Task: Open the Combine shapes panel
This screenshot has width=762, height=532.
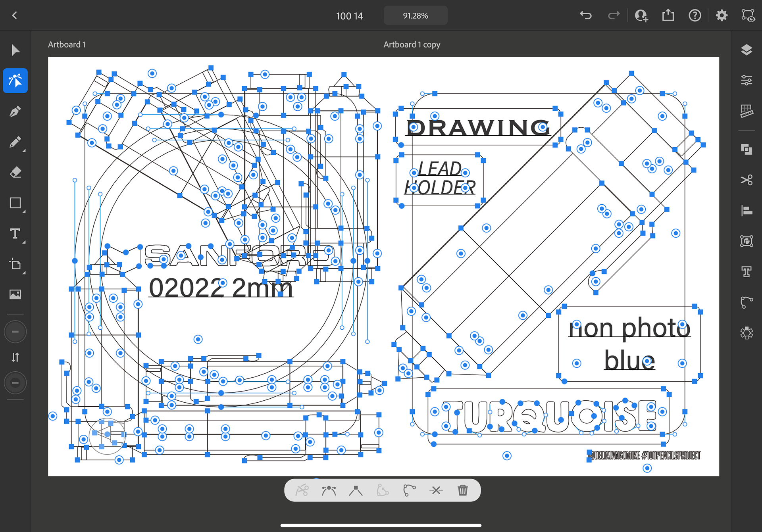Action: 747,149
